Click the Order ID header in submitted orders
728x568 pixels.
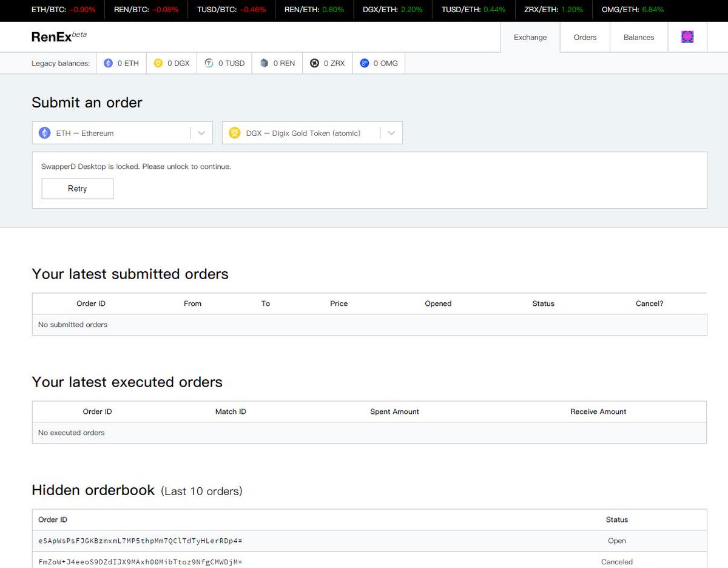pos(91,303)
